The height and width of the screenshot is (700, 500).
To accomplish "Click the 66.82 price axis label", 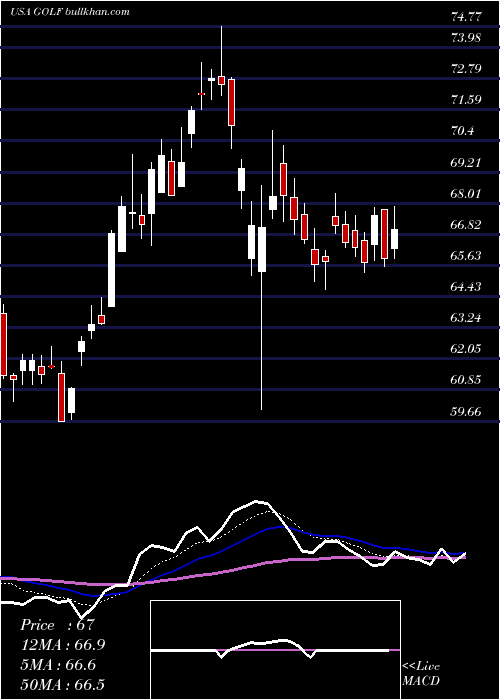I will (x=466, y=224).
